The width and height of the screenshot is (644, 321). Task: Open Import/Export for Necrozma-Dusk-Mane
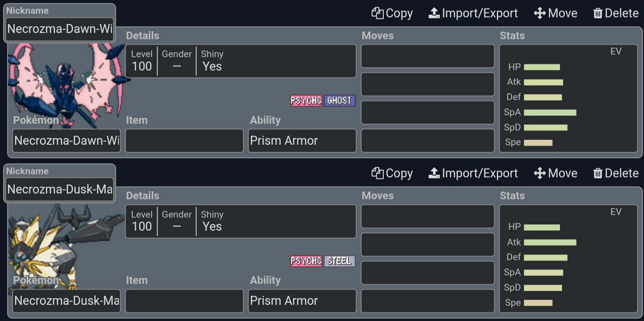point(473,173)
